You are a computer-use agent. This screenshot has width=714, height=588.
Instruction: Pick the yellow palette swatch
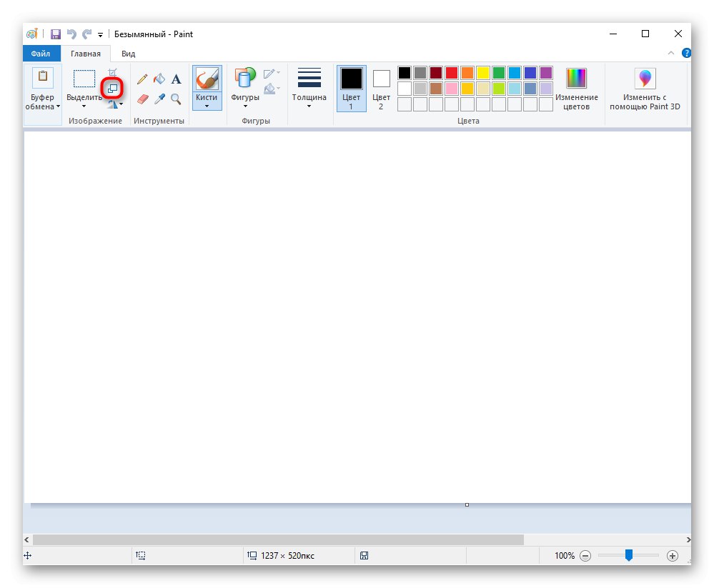(483, 73)
